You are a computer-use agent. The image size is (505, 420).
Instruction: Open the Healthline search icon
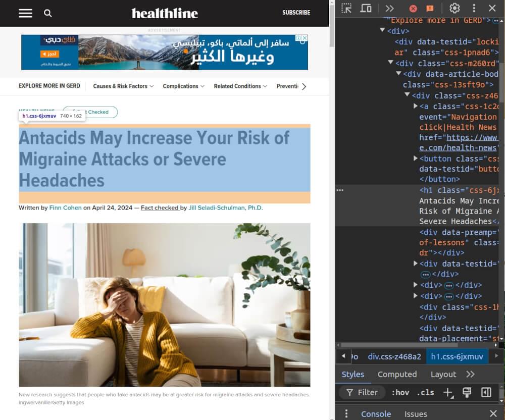[48, 13]
